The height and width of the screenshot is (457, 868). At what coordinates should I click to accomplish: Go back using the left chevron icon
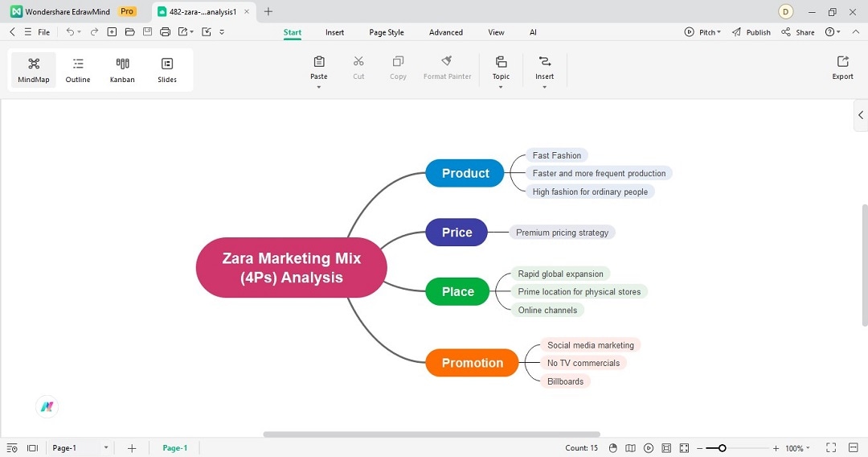[x=12, y=32]
